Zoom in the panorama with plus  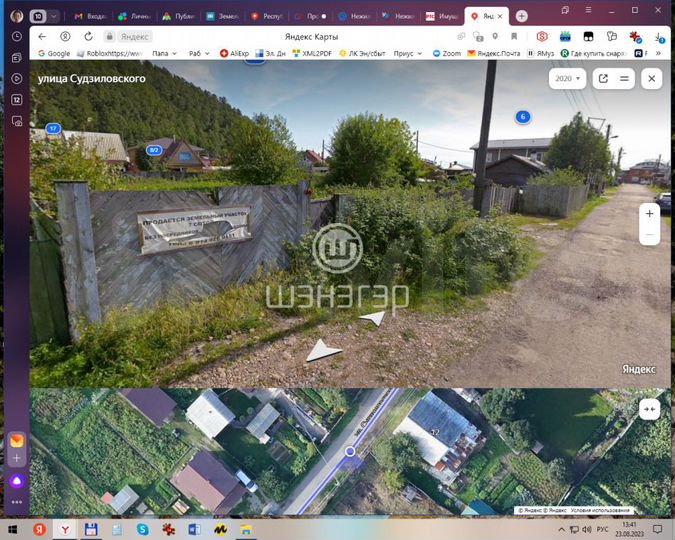[650, 214]
